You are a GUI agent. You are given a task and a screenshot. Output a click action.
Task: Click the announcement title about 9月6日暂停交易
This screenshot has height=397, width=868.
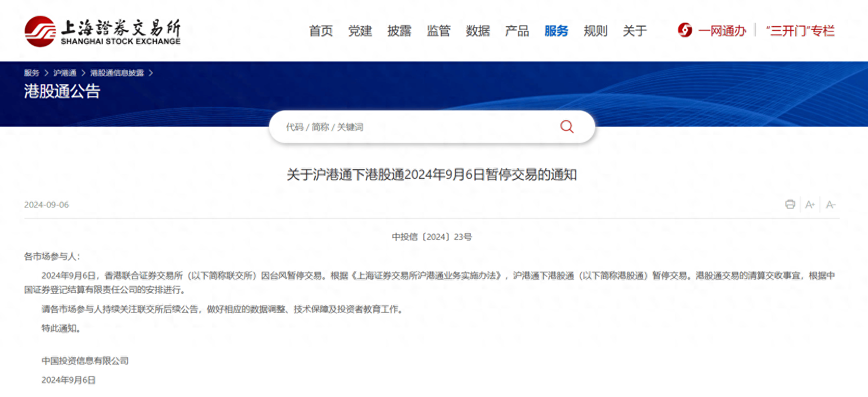pyautogui.click(x=432, y=175)
